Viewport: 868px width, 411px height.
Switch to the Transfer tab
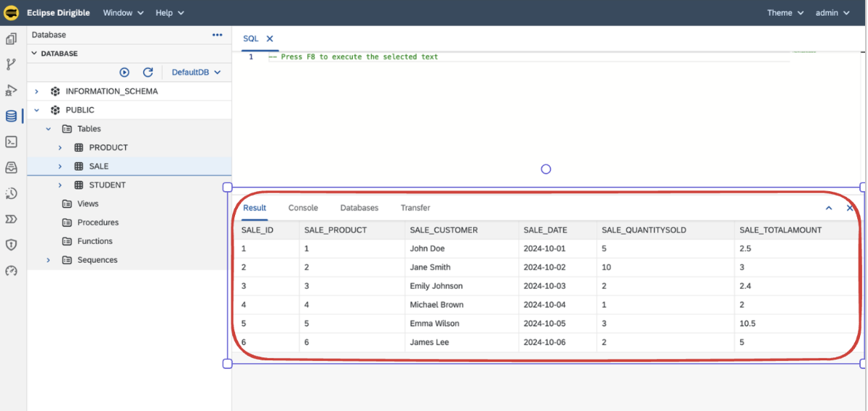click(x=415, y=208)
